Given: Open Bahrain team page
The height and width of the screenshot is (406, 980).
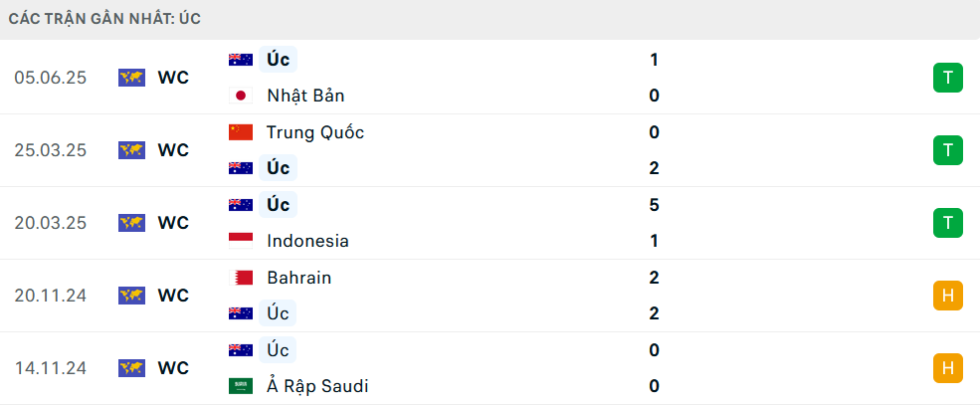Looking at the screenshot, I should [298, 277].
